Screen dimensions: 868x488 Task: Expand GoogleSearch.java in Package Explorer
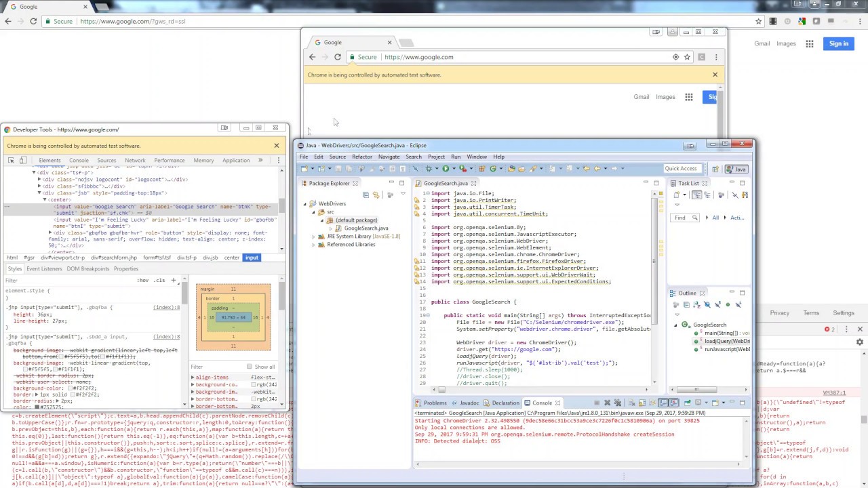(x=330, y=228)
